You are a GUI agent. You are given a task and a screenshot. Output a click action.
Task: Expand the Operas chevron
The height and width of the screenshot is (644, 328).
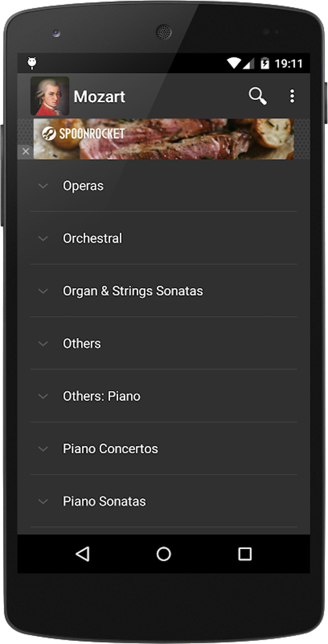(43, 186)
